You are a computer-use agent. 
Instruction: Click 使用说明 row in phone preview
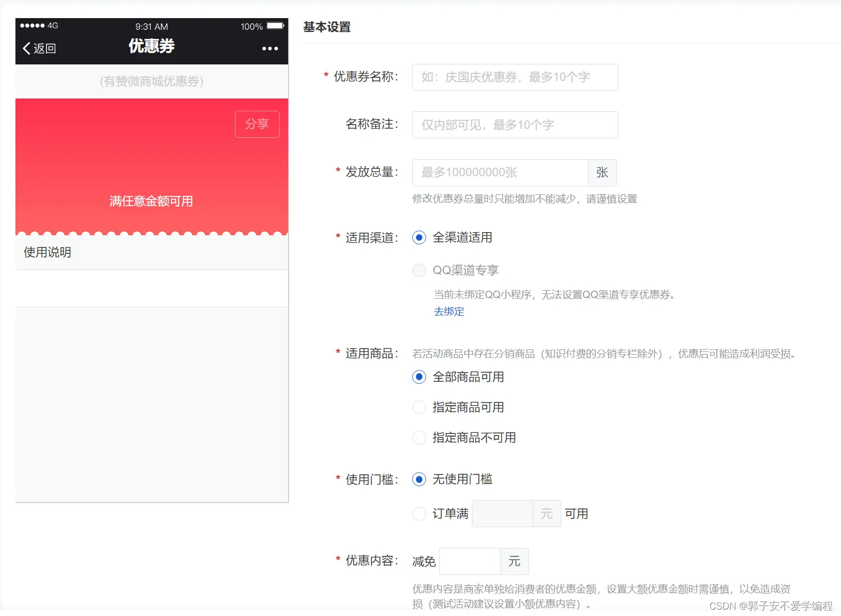coord(152,252)
